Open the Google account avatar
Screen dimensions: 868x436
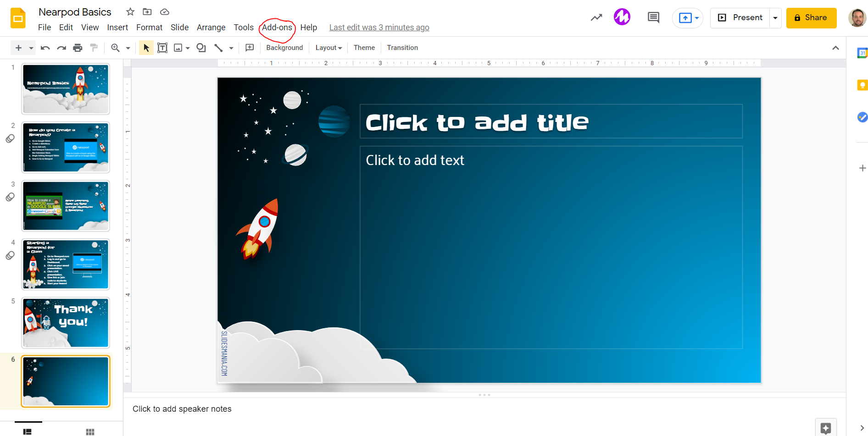(x=857, y=18)
